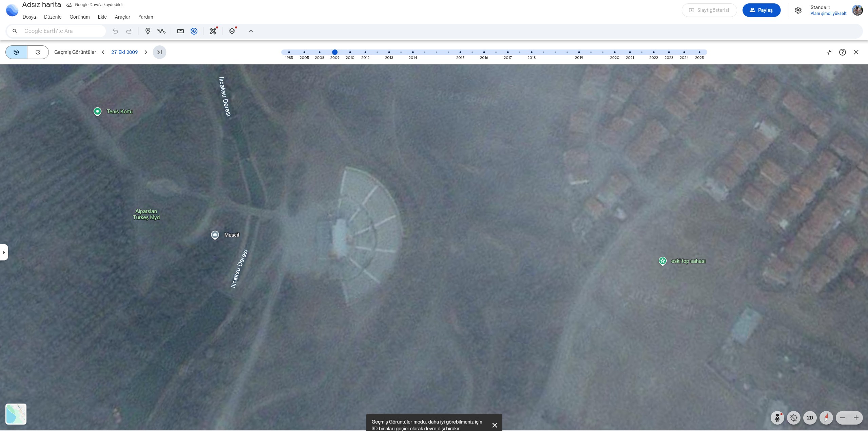This screenshot has height=431, width=868.
Task: Open the Ekle menu
Action: [x=102, y=17]
